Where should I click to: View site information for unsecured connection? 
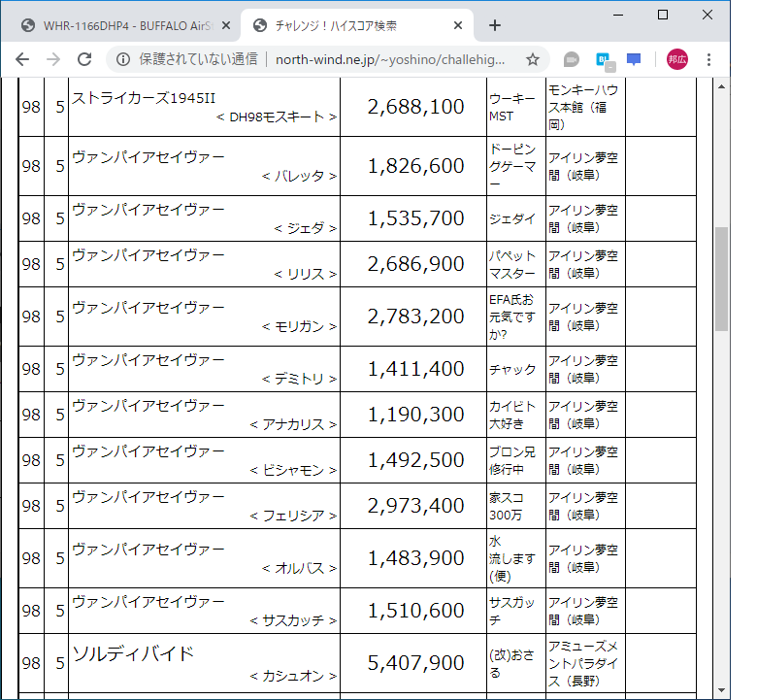123,59
